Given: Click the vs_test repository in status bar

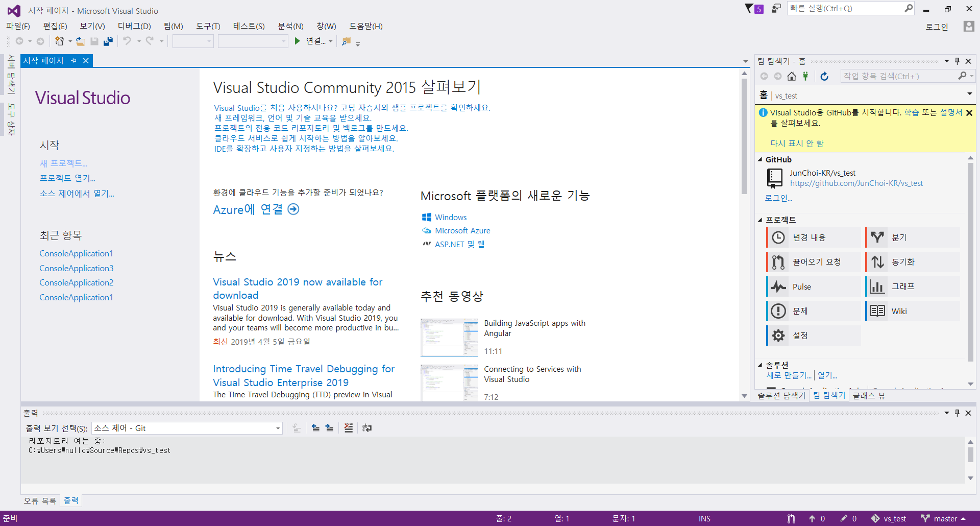Looking at the screenshot, I should (x=889, y=518).
